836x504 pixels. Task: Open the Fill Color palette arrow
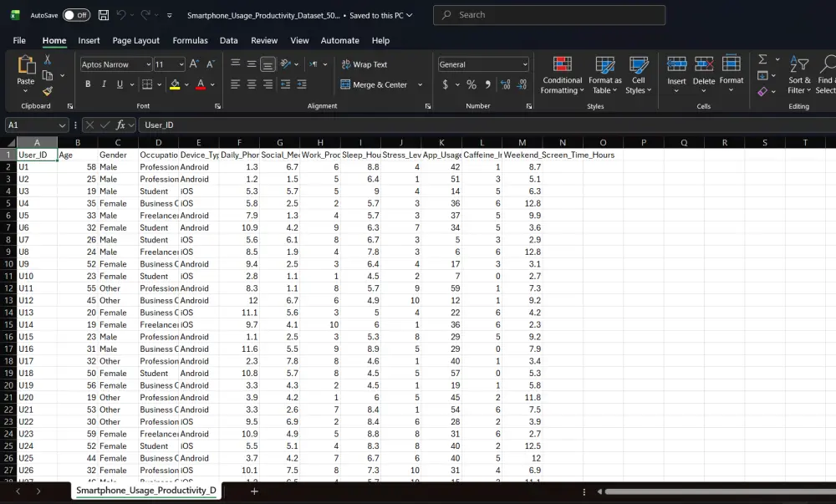pyautogui.click(x=186, y=84)
